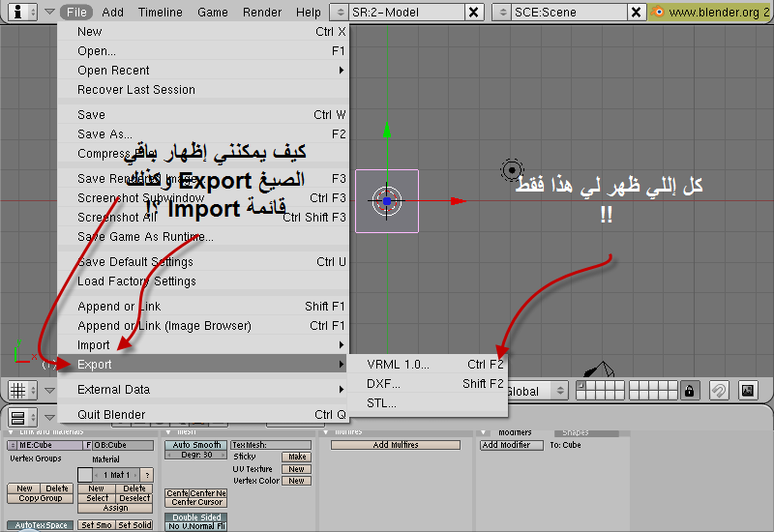Open the SCE:Scene selector arrows

pyautogui.click(x=502, y=12)
